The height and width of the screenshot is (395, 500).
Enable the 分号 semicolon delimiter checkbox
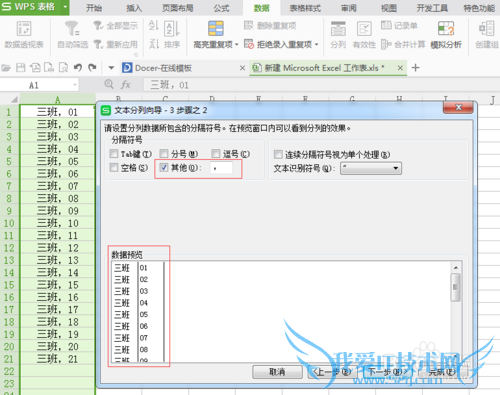coord(164,154)
